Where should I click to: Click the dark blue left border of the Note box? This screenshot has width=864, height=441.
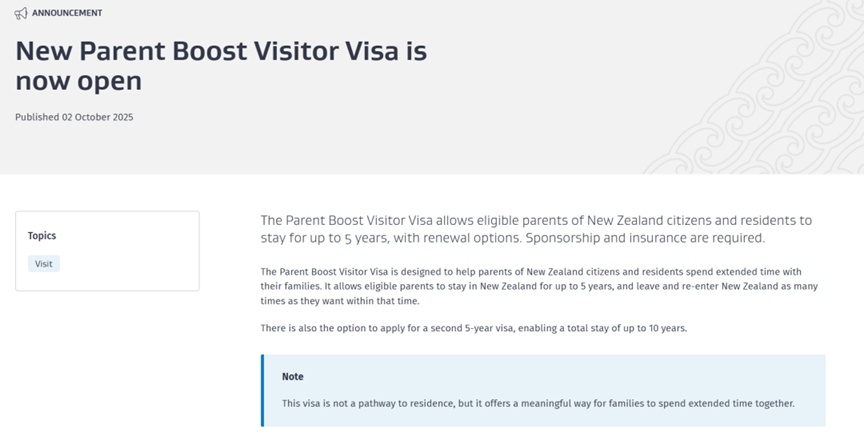coord(263,390)
